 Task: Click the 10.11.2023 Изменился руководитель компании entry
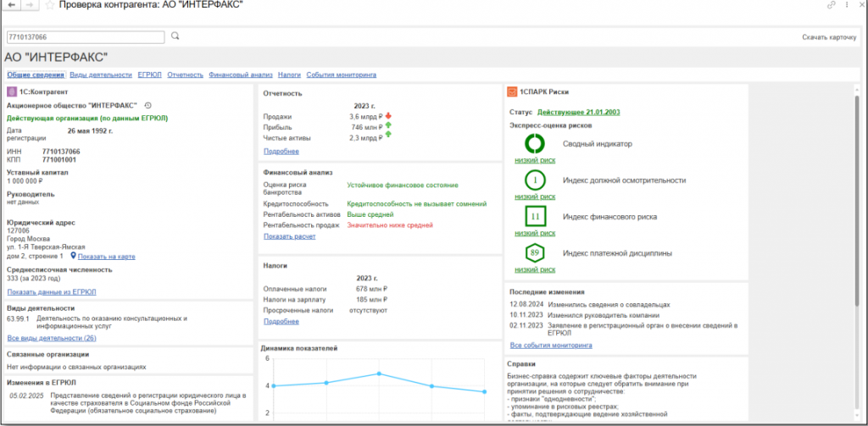point(585,315)
